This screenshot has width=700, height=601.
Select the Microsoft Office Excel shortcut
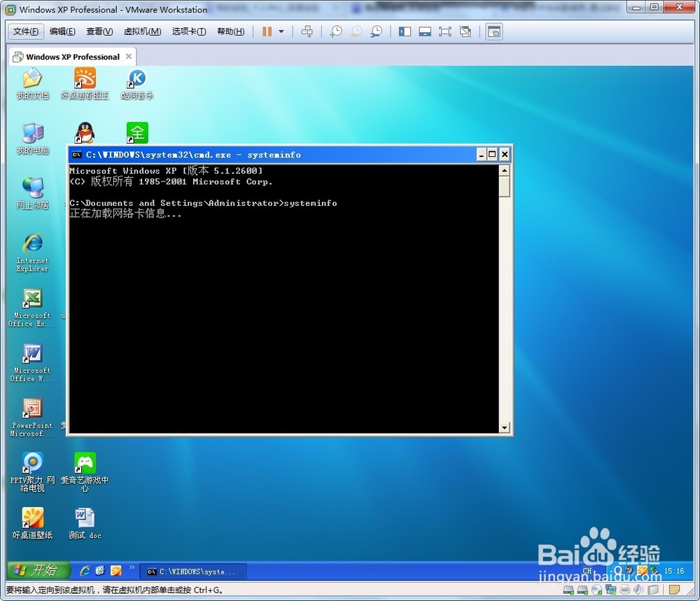coord(31,308)
